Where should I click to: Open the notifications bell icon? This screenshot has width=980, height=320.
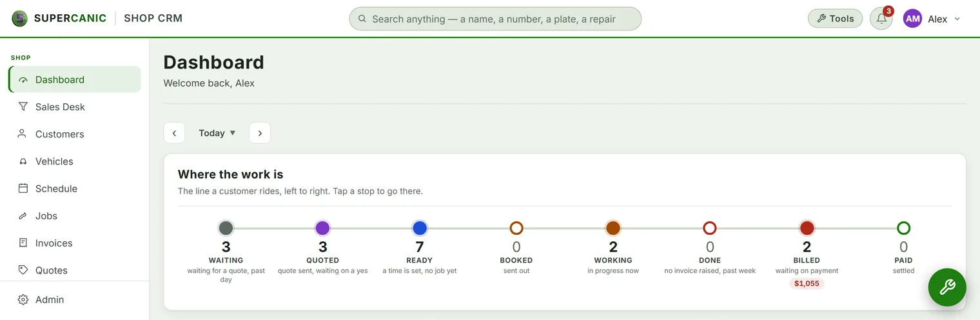881,19
